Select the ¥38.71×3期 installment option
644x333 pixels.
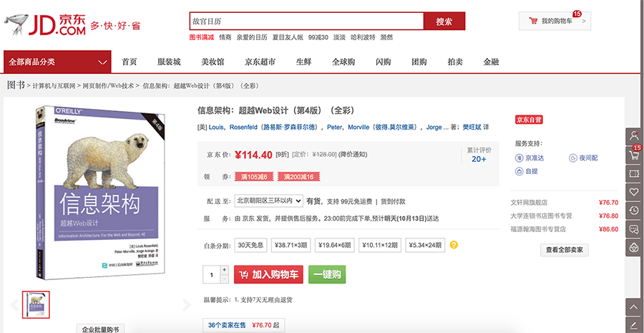point(293,245)
